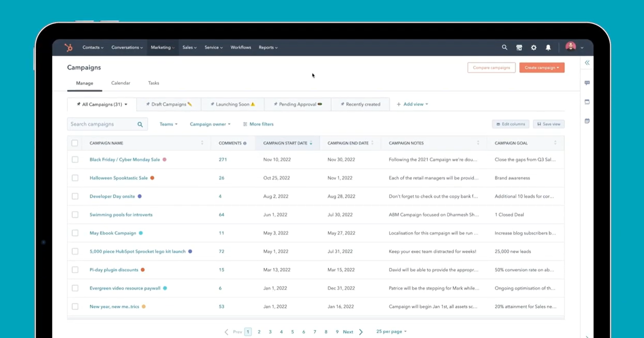Sort by Campaign Goal column arrows
Viewport: 644px width, 338px height.
click(x=555, y=143)
